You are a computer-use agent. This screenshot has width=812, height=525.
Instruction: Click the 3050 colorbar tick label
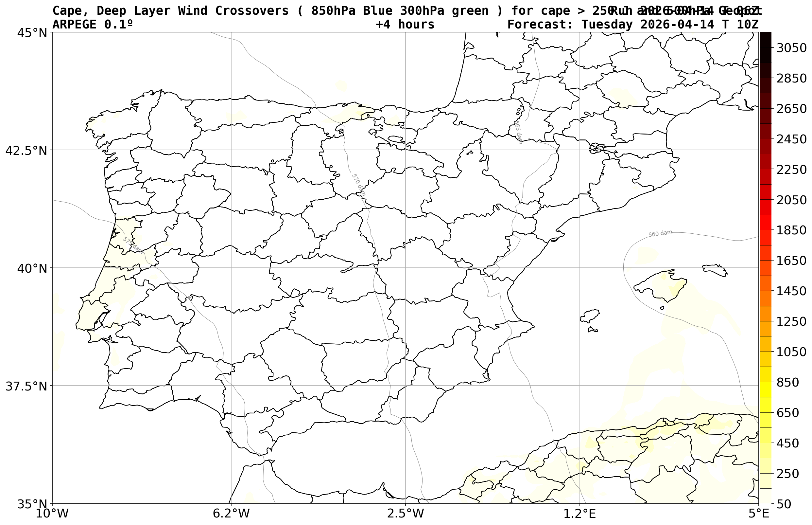[791, 48]
